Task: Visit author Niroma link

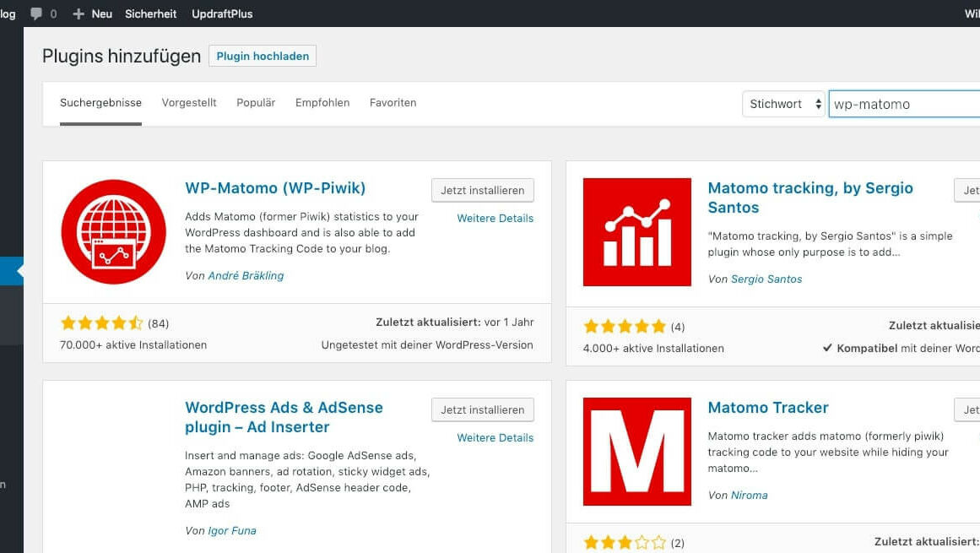Action: 749,495
